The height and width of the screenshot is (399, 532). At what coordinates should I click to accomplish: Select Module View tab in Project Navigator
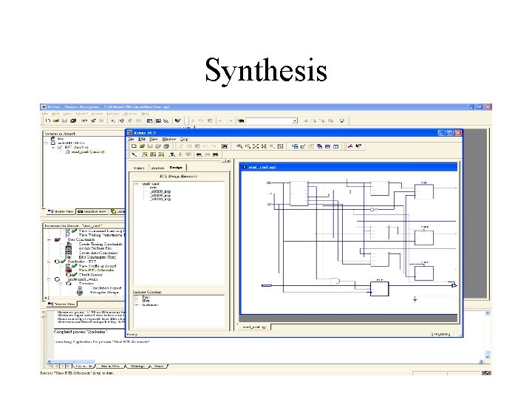tap(61, 211)
